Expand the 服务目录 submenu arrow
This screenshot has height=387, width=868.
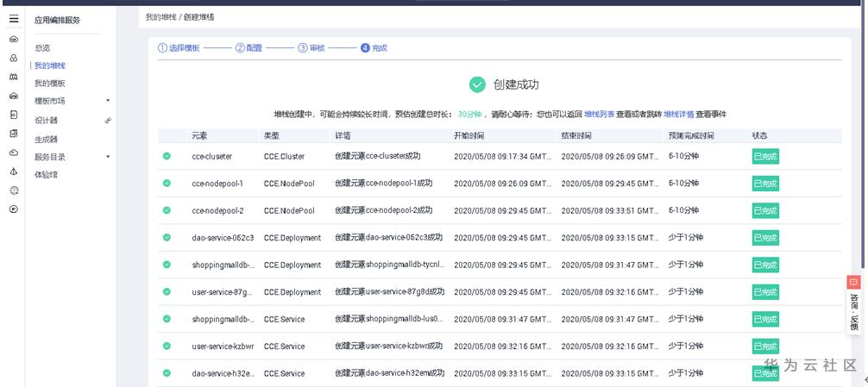(108, 157)
